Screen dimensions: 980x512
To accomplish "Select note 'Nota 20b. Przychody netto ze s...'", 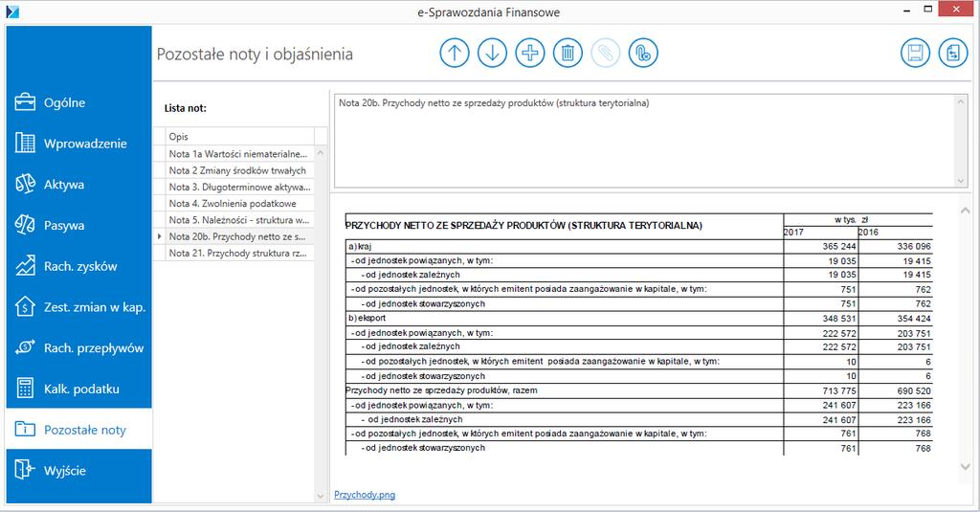I will coord(238,236).
